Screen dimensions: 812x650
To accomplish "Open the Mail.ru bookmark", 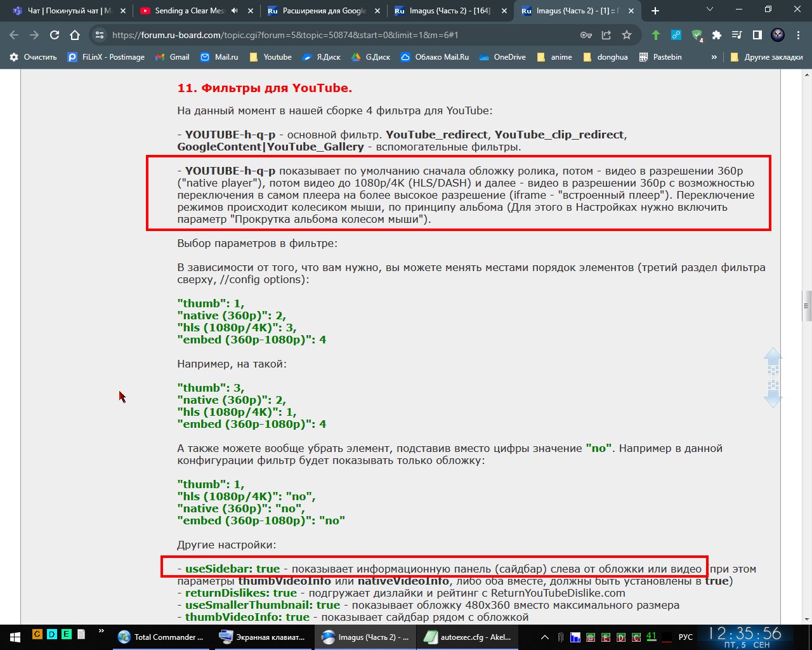I will tap(219, 57).
